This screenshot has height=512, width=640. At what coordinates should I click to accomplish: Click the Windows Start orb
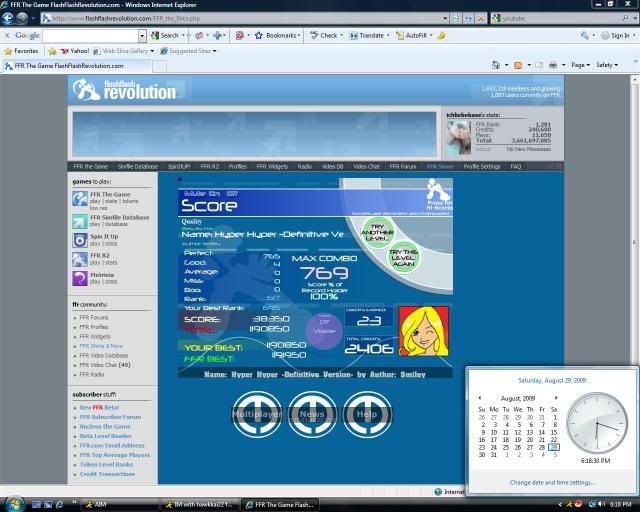click(14, 502)
